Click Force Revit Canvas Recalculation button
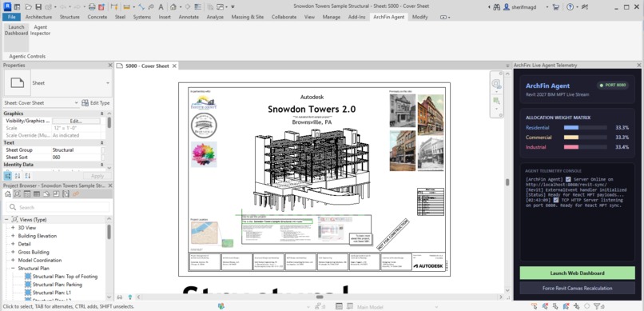 tap(577, 288)
